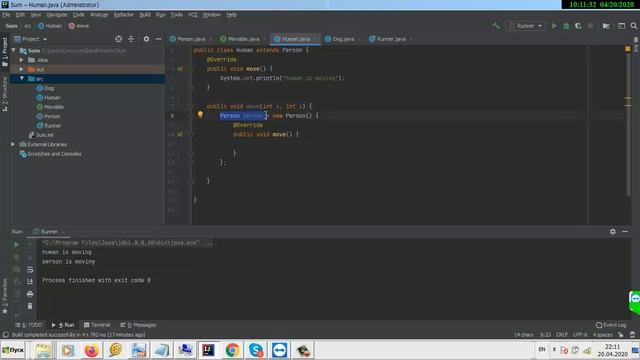This screenshot has width=640, height=360.
Task: Collapse the src folder
Action: [21, 78]
